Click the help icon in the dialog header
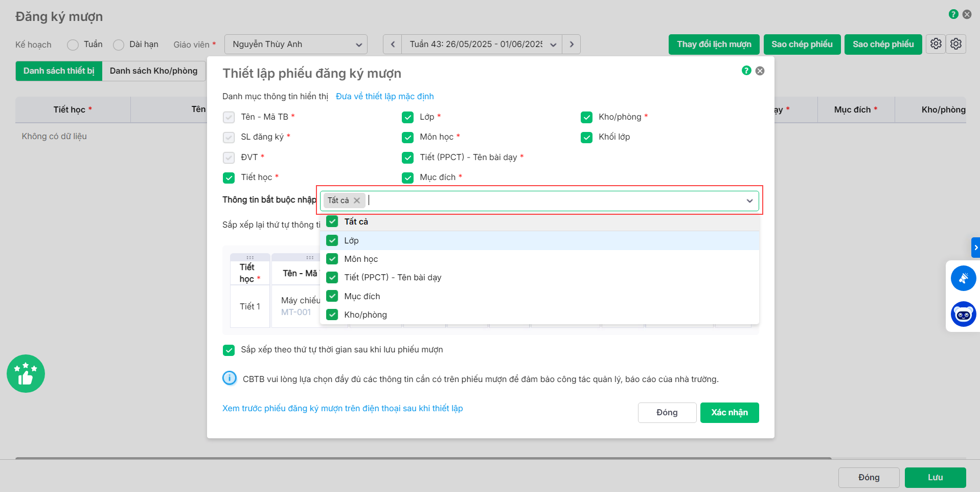 (x=746, y=71)
